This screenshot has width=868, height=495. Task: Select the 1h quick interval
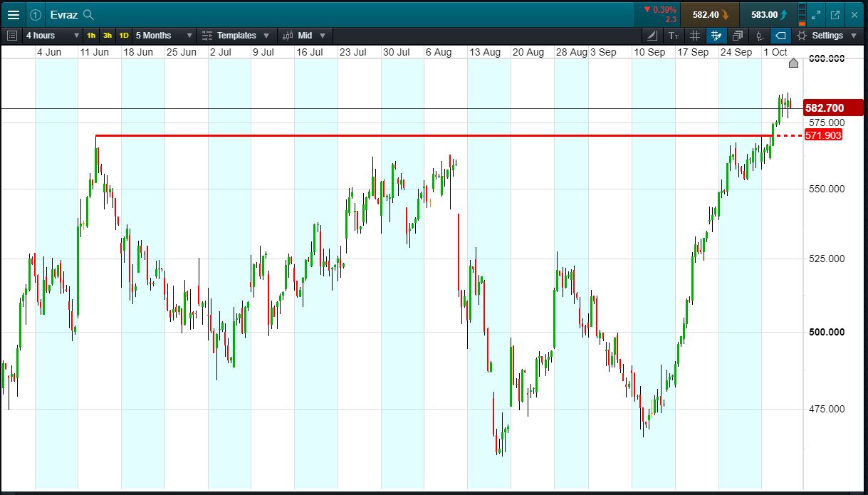pos(91,36)
